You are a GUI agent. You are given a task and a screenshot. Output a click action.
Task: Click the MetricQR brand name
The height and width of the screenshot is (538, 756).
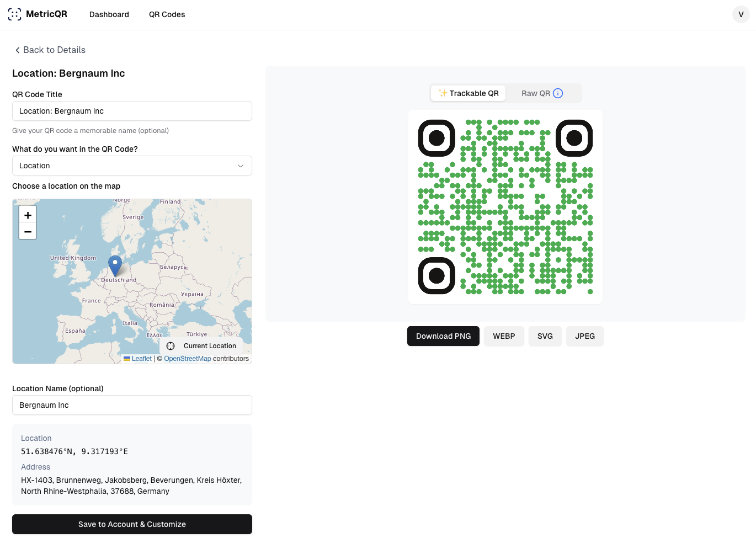coord(46,14)
